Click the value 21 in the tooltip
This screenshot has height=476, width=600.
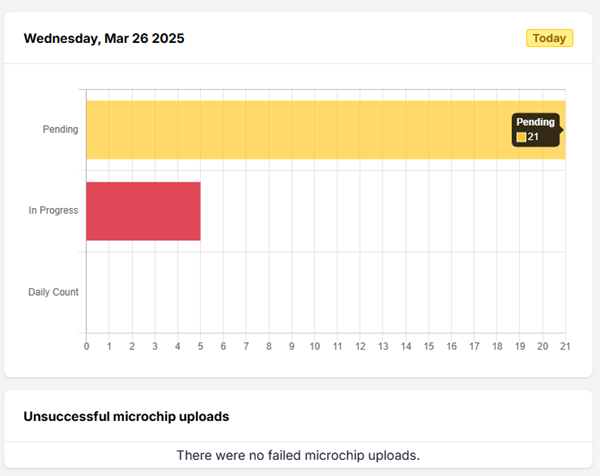click(533, 137)
